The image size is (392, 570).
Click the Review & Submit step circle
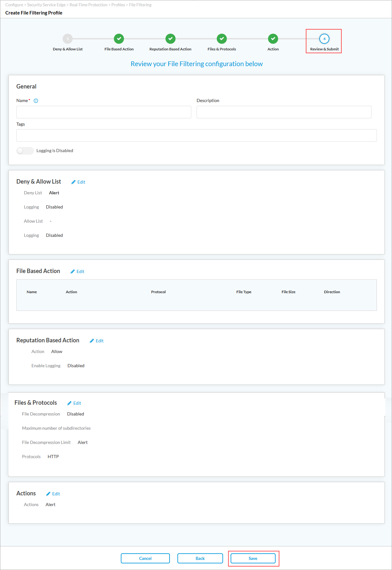tap(324, 39)
